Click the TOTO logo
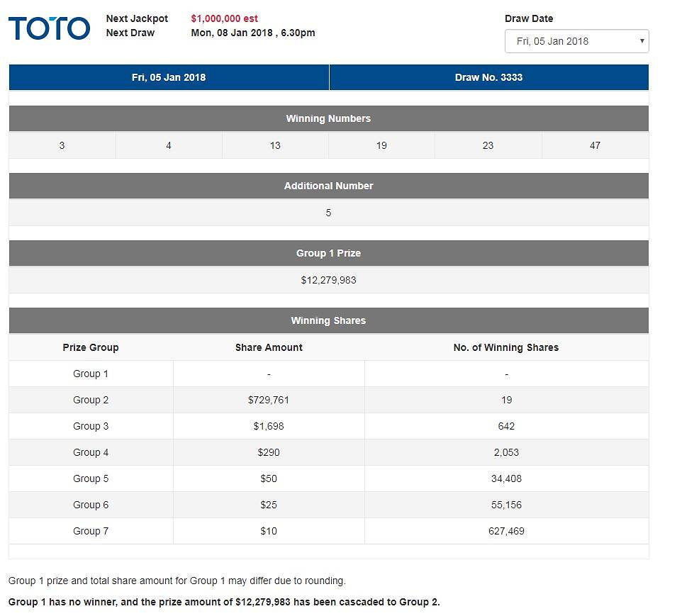 tap(49, 28)
